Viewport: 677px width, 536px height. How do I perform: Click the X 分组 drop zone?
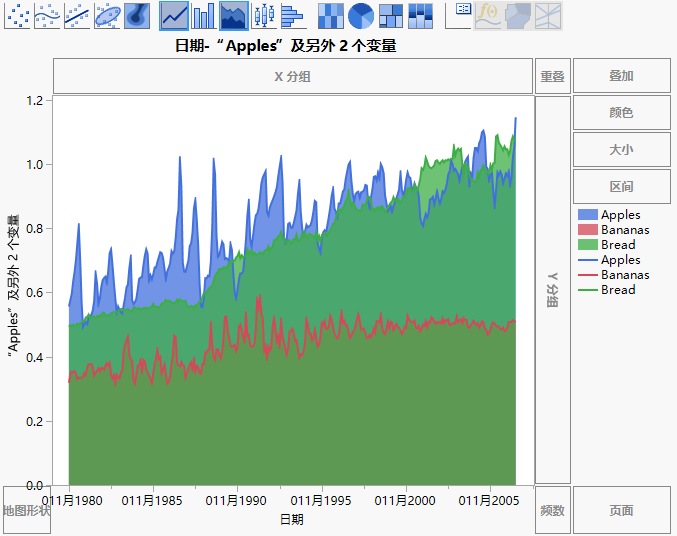(x=292, y=76)
